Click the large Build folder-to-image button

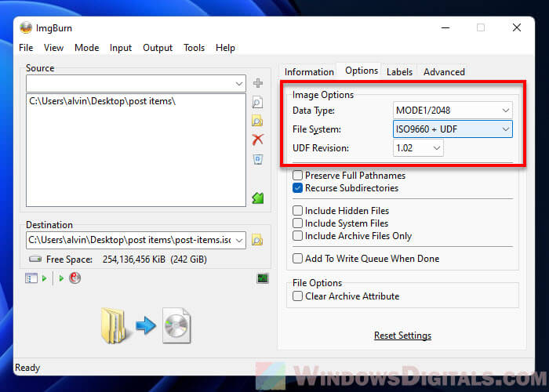(146, 325)
